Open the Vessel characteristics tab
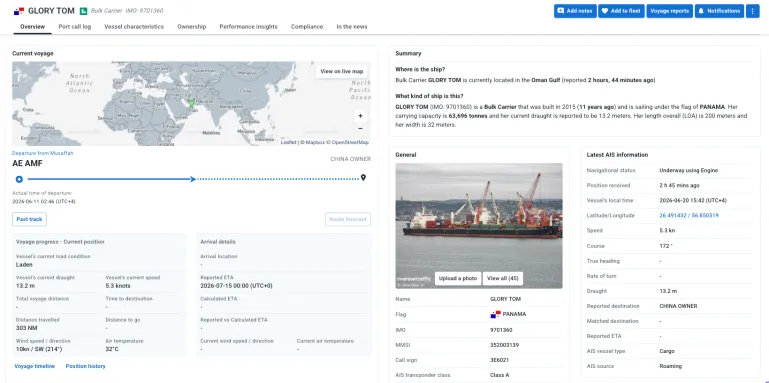The width and height of the screenshot is (769, 383). pyautogui.click(x=134, y=26)
